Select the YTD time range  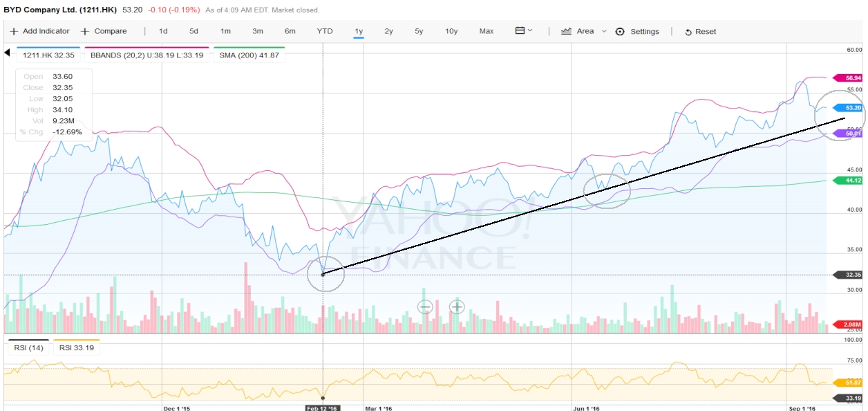(x=325, y=31)
